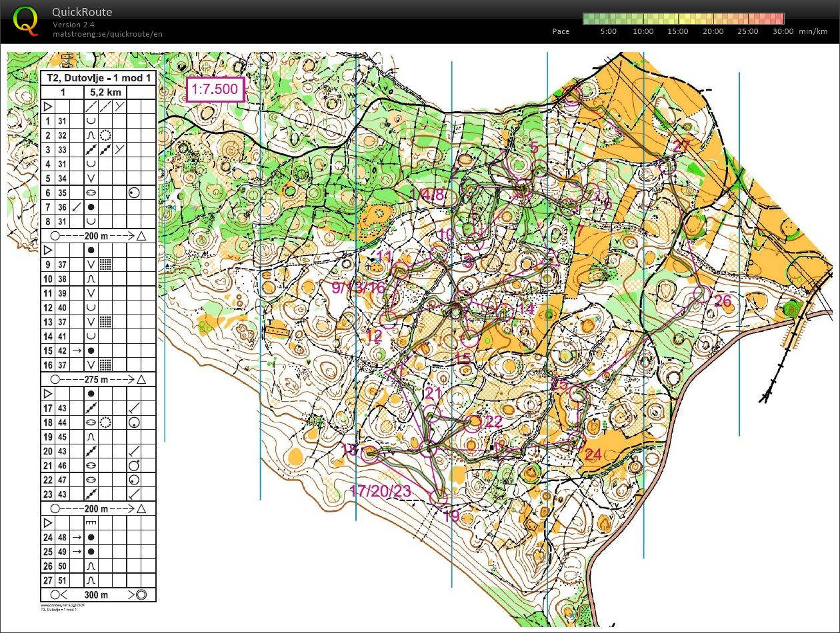Viewport: 840px width, 633px height.
Task: Open the matstroeng.se/quickroute/en link
Action: point(107,34)
